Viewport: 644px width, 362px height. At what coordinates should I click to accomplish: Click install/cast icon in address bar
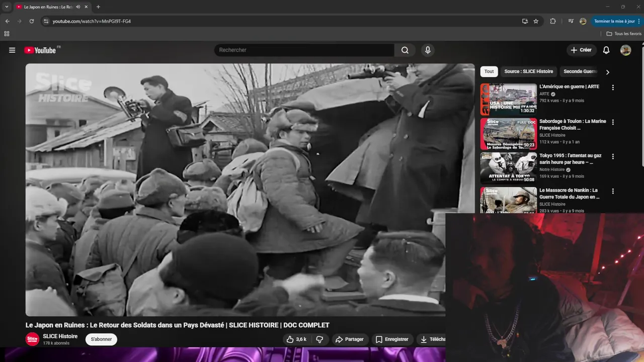click(525, 21)
